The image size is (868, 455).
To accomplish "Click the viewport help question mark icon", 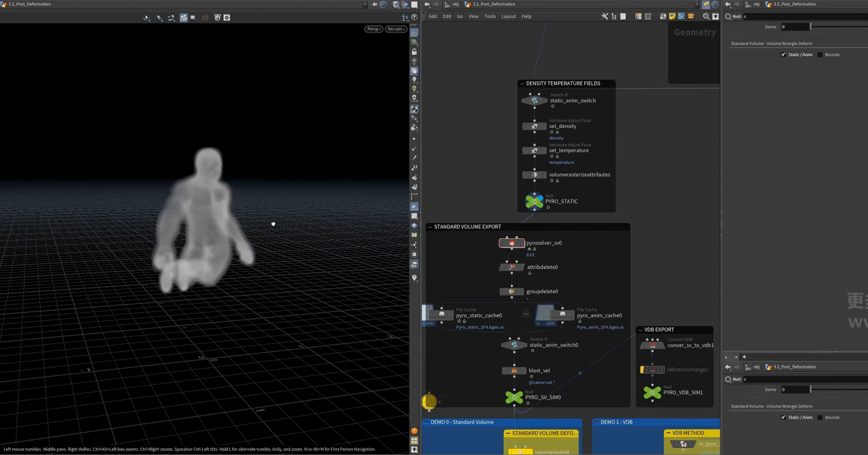I will [x=415, y=17].
